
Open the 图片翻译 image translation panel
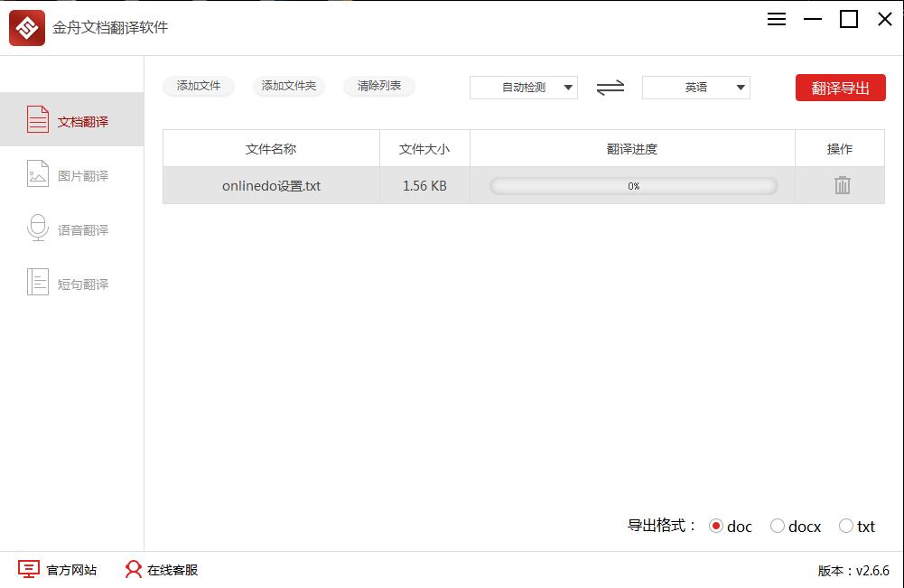pos(72,174)
